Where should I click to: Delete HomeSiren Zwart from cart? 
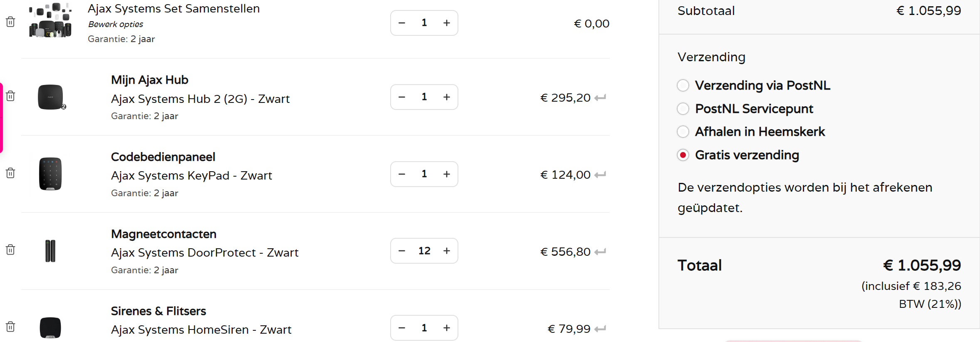click(x=10, y=326)
